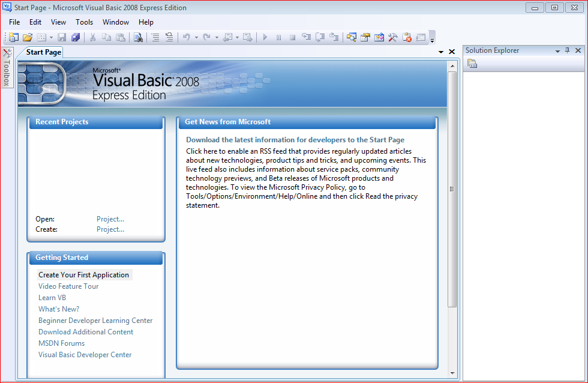The image size is (588, 383).
Task: Click the Error List toolbar icon
Action: pos(407,37)
